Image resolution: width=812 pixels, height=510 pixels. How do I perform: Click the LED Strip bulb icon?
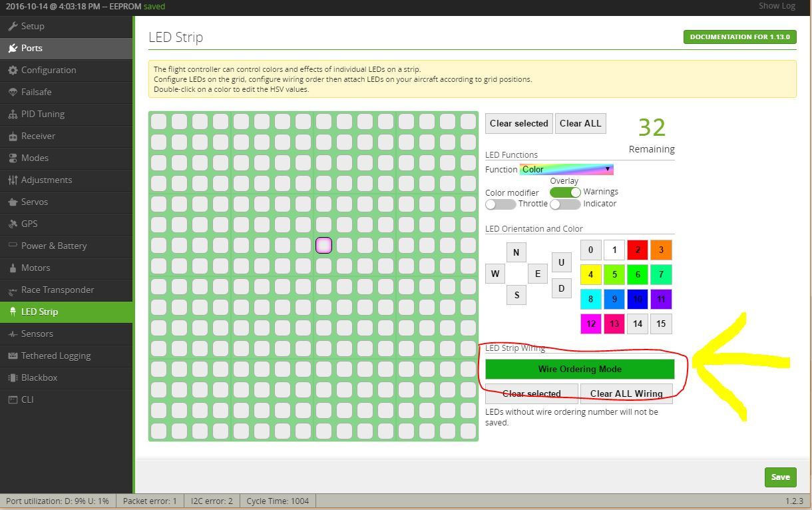[x=13, y=312]
